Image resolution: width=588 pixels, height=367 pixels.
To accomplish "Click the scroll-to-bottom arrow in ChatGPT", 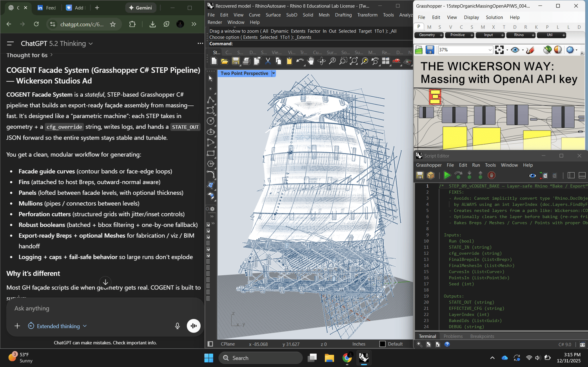I will click(105, 282).
